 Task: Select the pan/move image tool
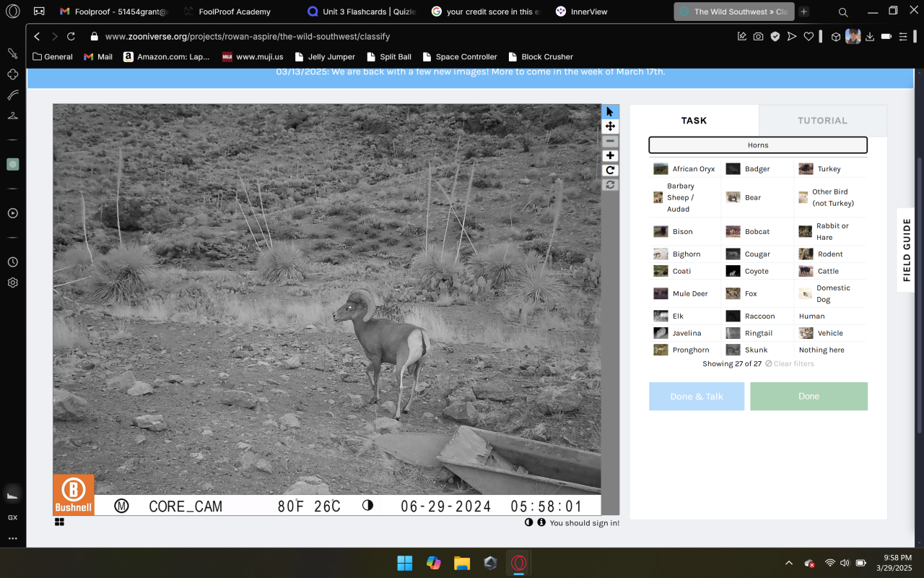[x=610, y=126]
